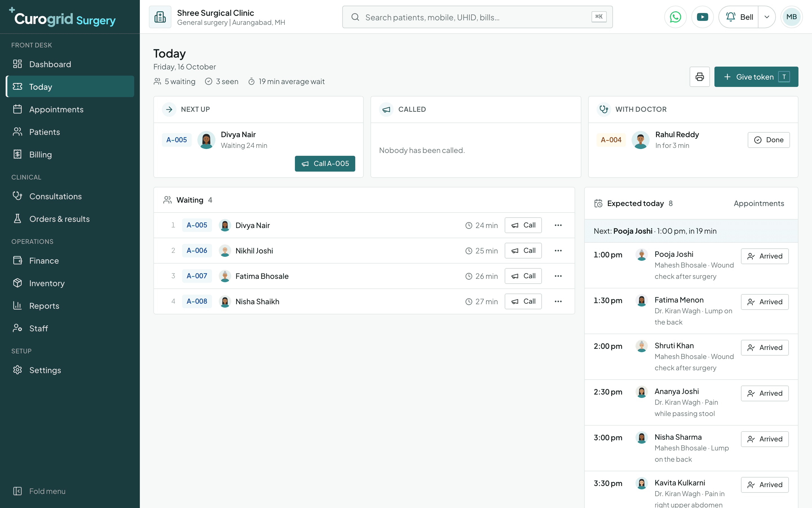Click the Bell notifications button
The image size is (812, 508).
[738, 17]
